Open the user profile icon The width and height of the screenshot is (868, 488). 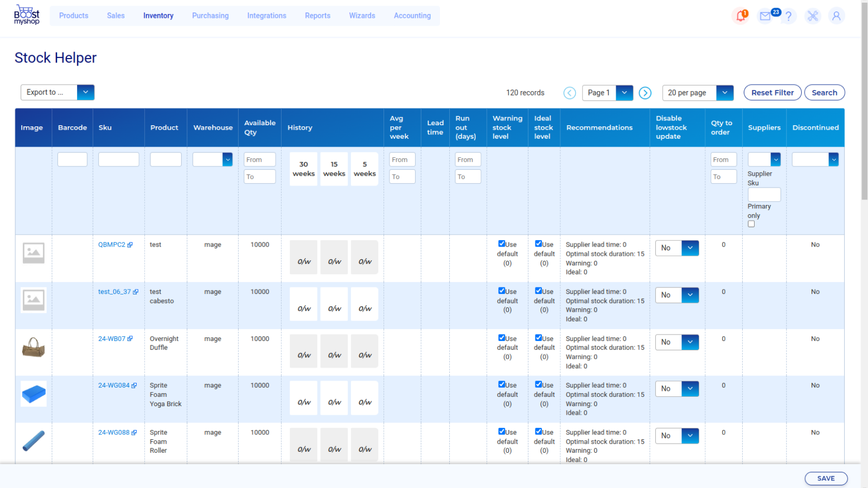click(837, 16)
